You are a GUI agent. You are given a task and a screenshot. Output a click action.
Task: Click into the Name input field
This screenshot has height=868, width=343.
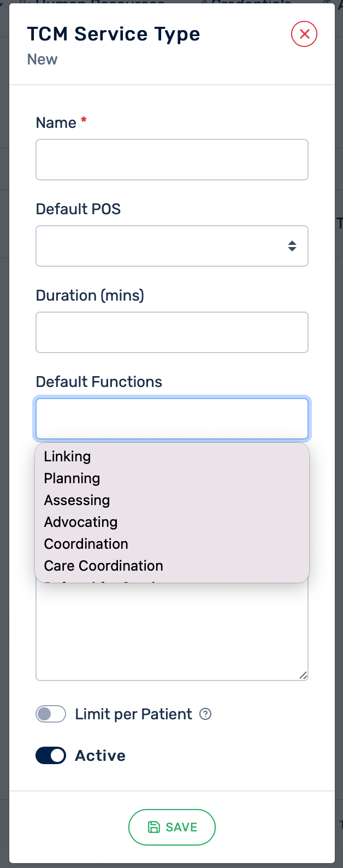[x=171, y=160]
